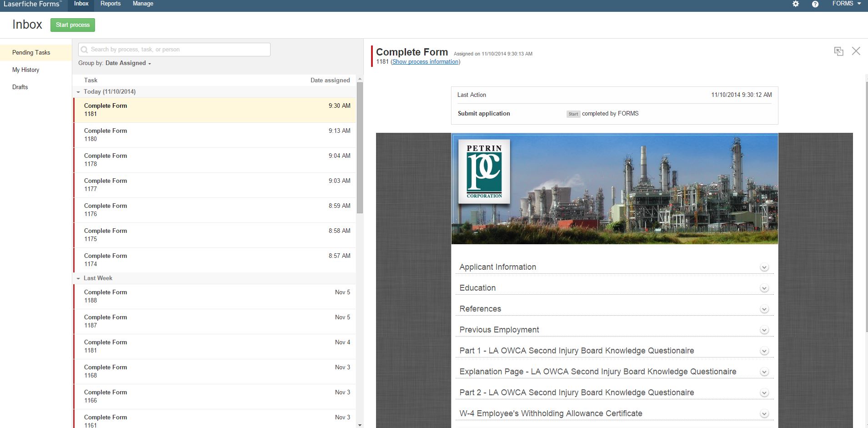Open the settings gear icon
The image size is (868, 428).
pyautogui.click(x=796, y=4)
